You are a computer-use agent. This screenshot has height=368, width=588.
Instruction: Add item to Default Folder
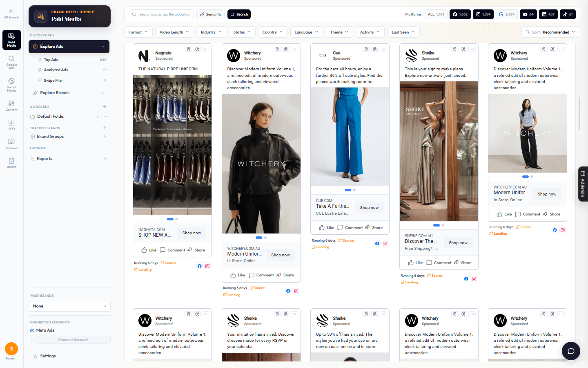106,117
